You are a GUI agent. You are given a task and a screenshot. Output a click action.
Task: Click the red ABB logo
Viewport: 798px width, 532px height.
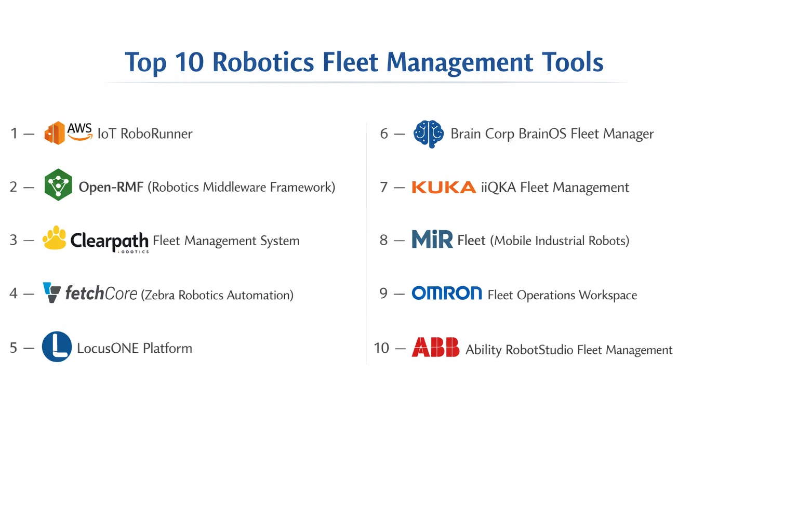pyautogui.click(x=435, y=347)
